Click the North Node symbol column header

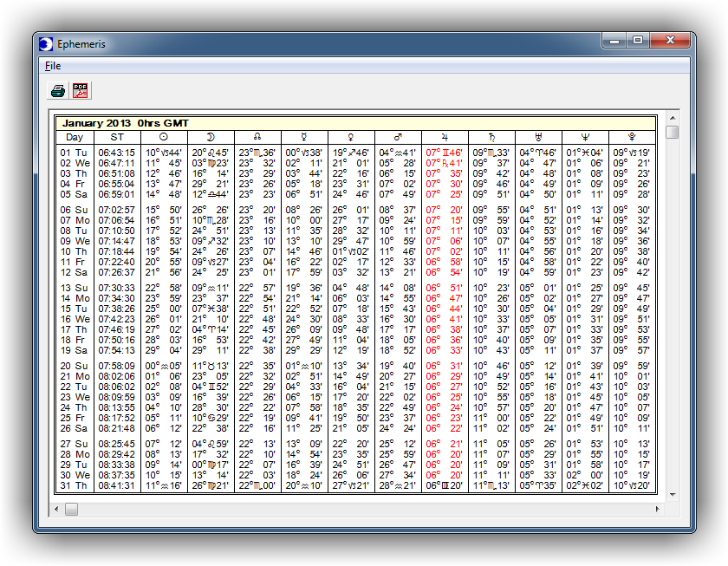pyautogui.click(x=257, y=137)
